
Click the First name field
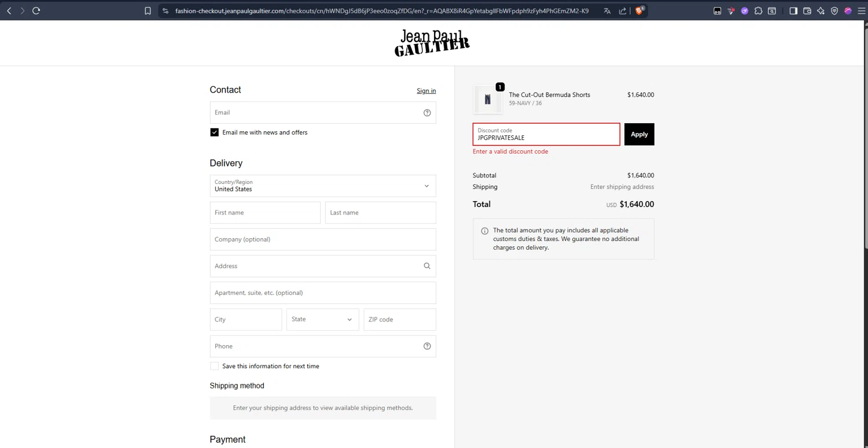265,213
